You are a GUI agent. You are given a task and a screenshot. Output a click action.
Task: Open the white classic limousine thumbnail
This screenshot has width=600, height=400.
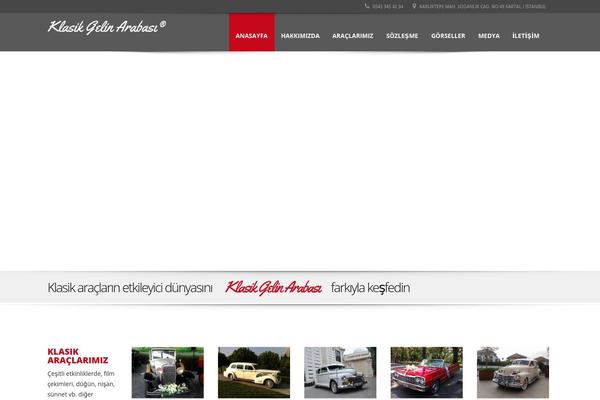coord(254,372)
